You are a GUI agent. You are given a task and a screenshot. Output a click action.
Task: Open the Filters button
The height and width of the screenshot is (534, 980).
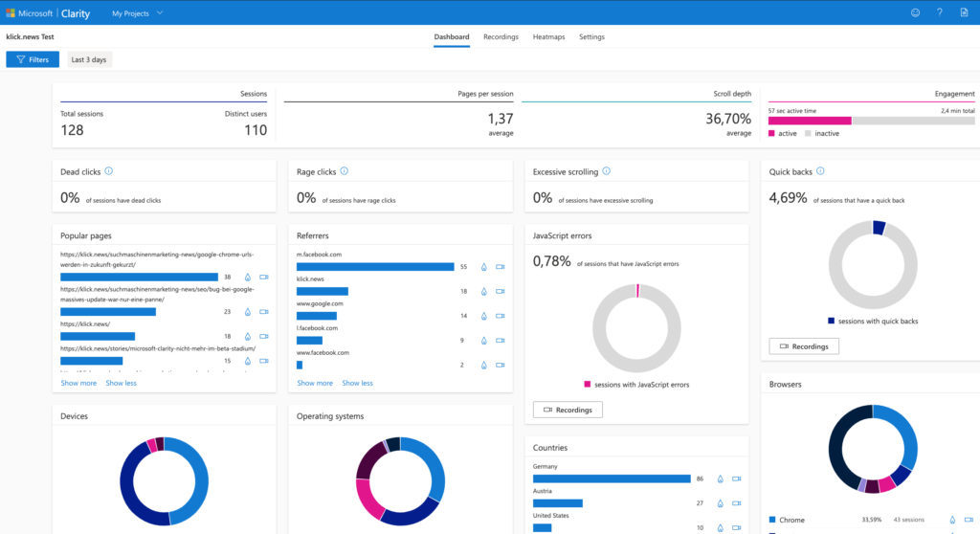[33, 59]
